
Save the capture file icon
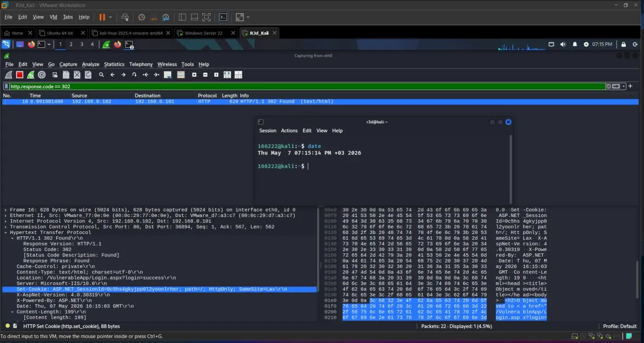point(66,74)
